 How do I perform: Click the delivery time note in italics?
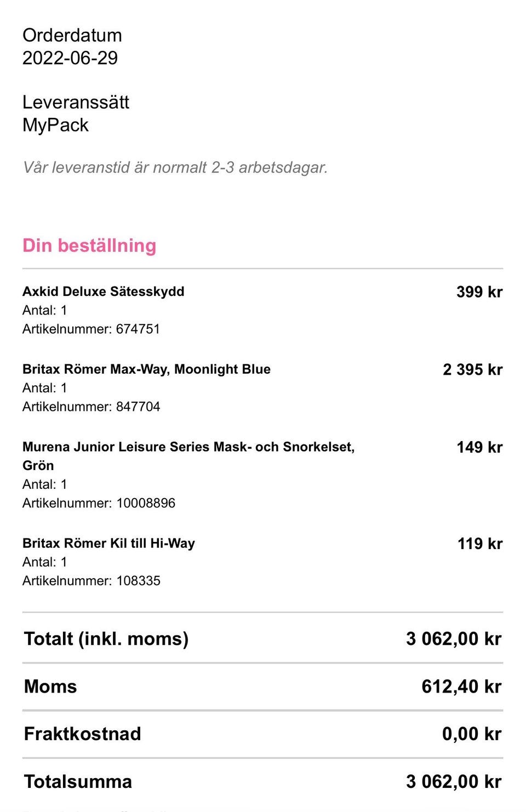(175, 167)
